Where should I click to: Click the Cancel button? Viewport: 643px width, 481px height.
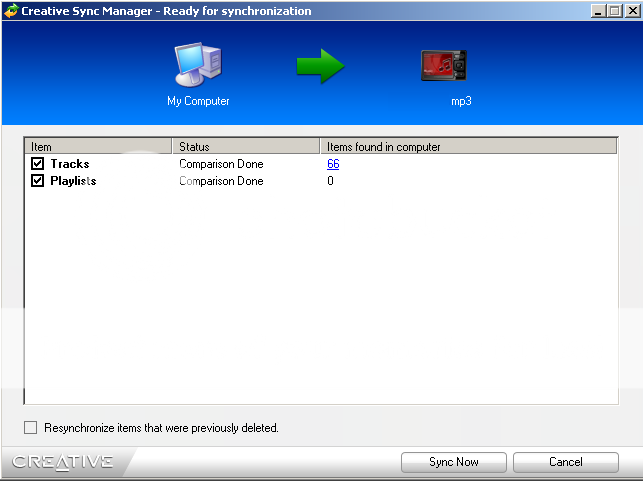click(565, 462)
